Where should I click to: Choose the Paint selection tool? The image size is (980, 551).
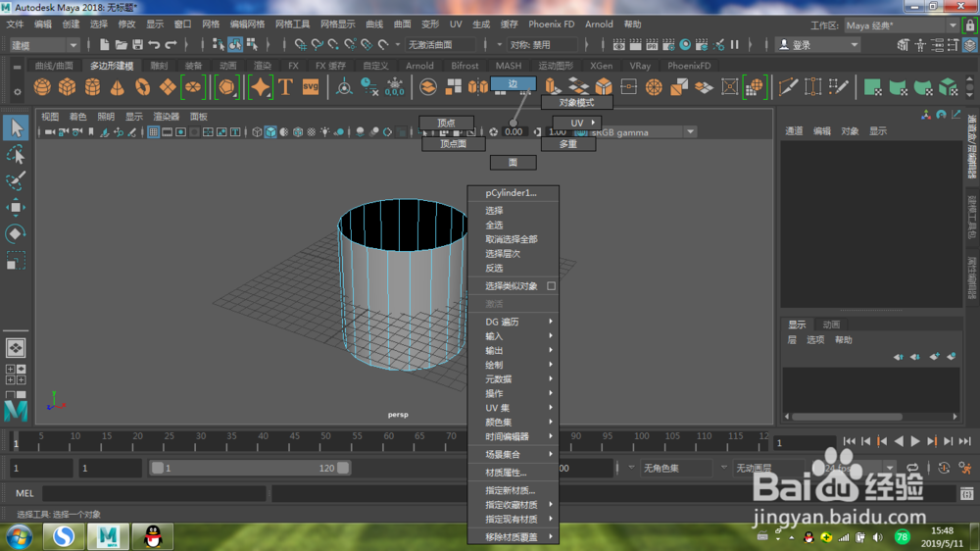16,180
